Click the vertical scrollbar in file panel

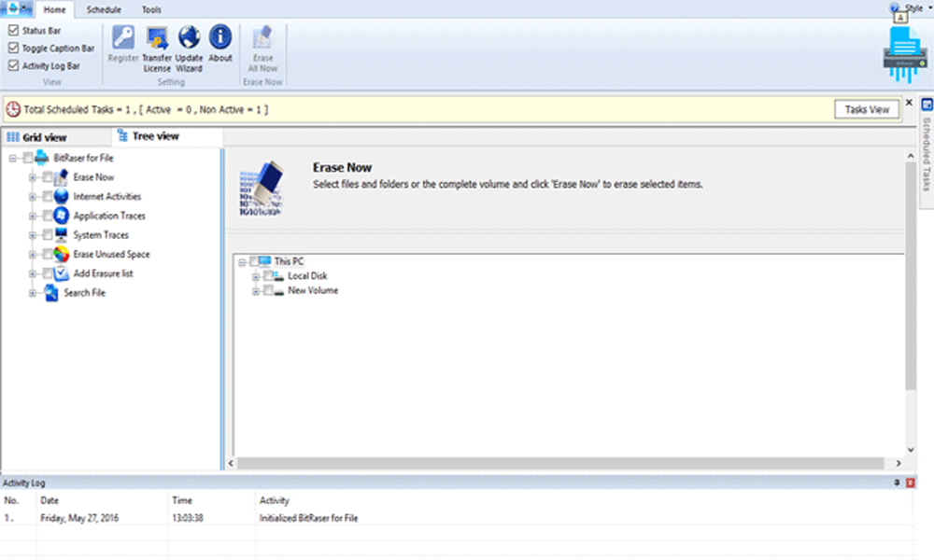point(910,276)
